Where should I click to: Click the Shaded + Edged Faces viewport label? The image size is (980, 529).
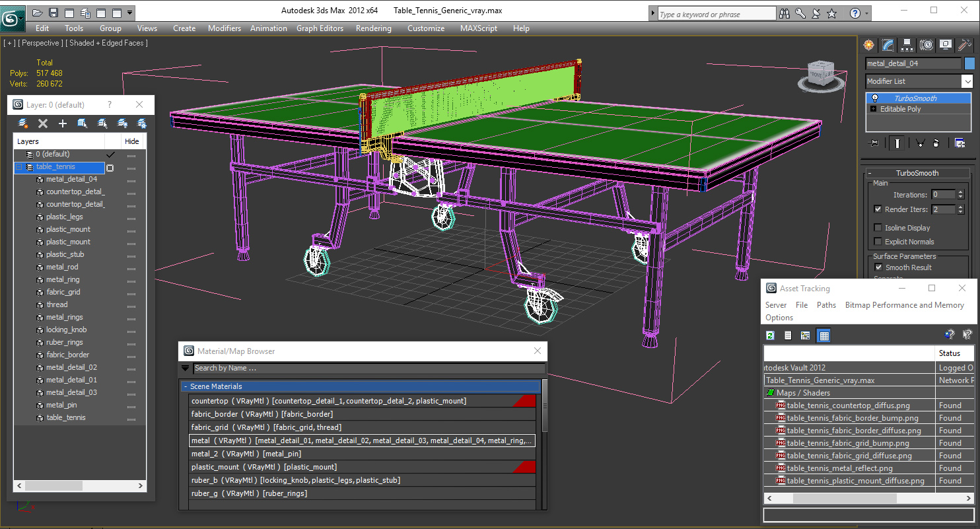[108, 43]
